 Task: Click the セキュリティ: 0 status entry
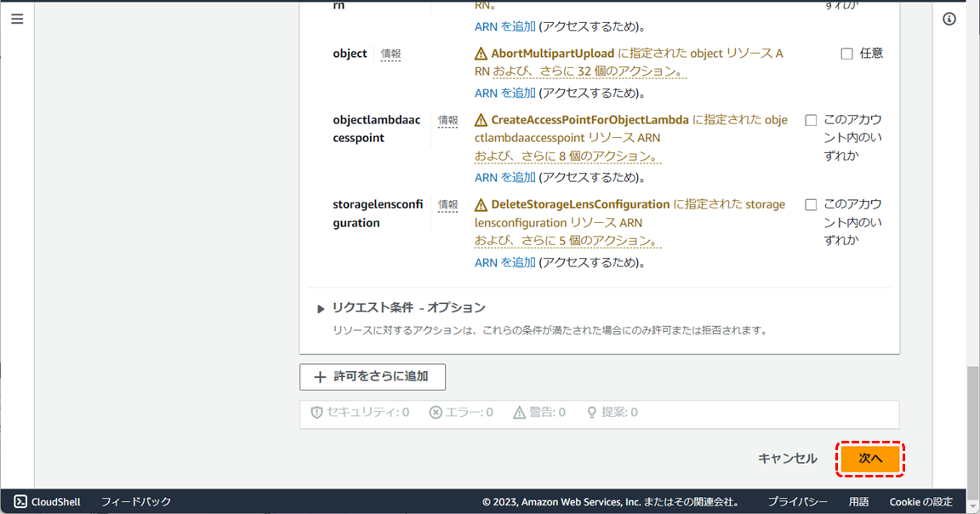point(360,412)
